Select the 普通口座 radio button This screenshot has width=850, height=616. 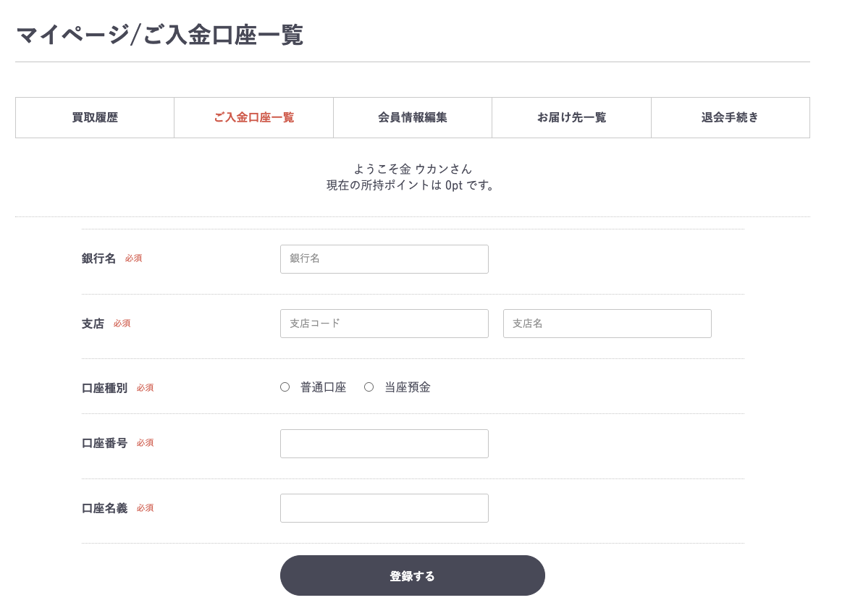click(x=285, y=387)
